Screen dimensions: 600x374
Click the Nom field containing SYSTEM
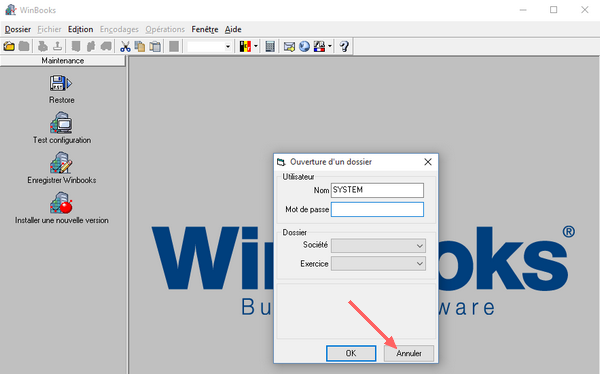click(x=377, y=190)
